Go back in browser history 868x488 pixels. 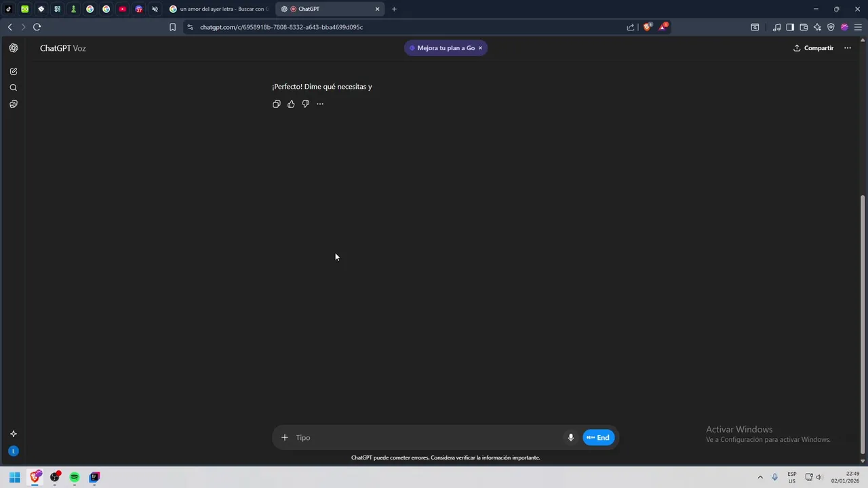pyautogui.click(x=9, y=27)
